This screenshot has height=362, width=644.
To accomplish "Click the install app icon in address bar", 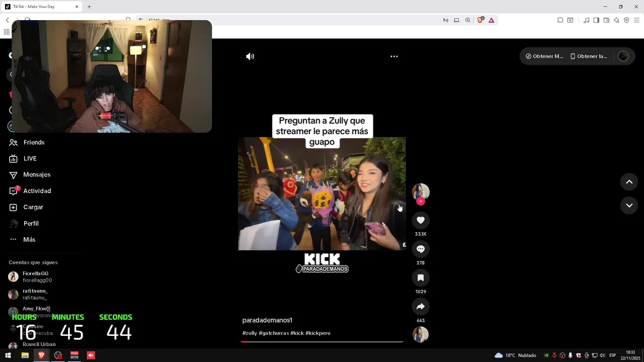I will tap(456, 20).
